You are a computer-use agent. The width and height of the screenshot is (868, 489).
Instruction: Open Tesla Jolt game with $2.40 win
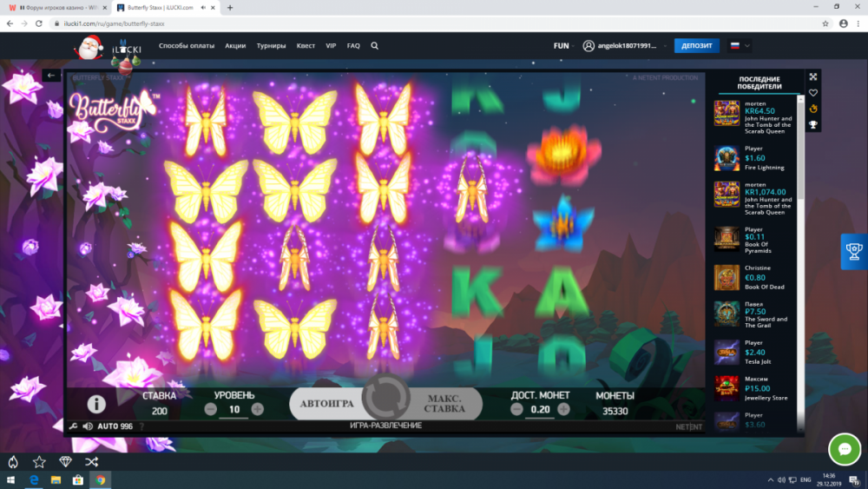[727, 353]
